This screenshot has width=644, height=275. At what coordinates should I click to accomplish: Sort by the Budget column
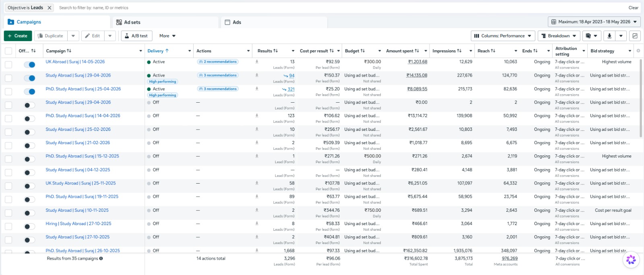tap(363, 51)
